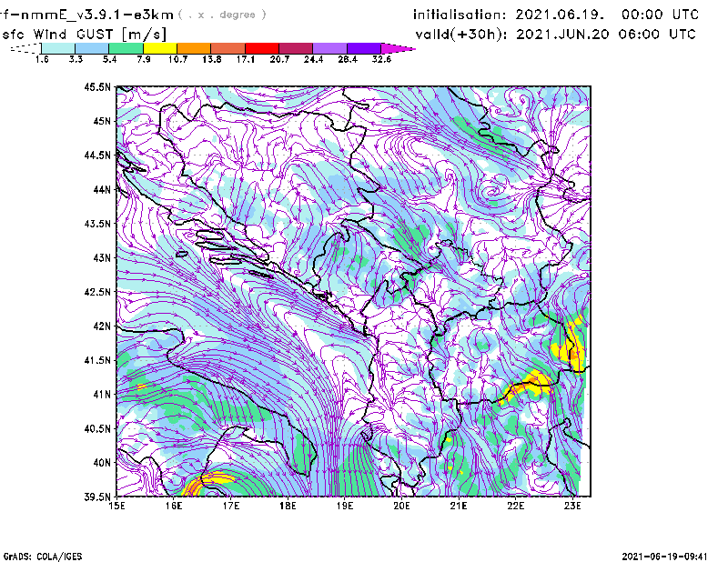Click the green 5.4–7.9 legend swatch

(126, 48)
